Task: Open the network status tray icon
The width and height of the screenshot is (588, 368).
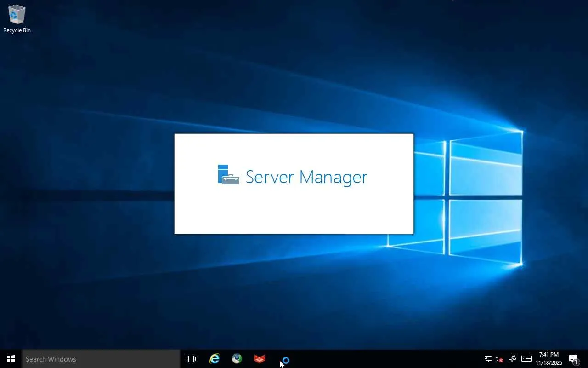Action: tap(488, 359)
